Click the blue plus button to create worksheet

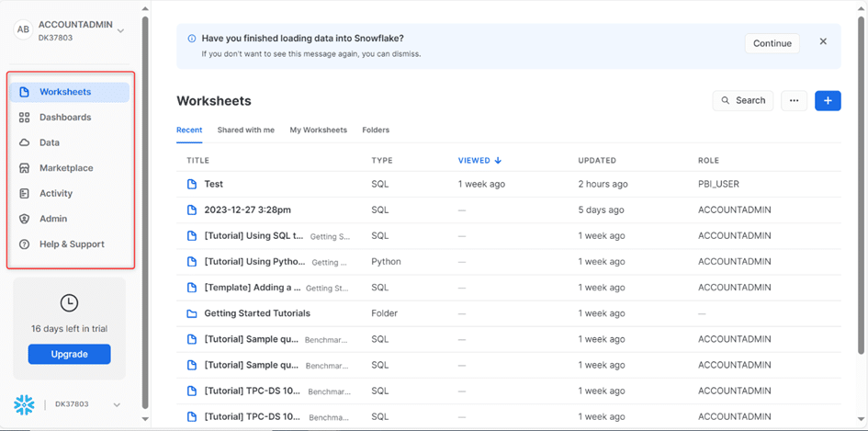(828, 101)
